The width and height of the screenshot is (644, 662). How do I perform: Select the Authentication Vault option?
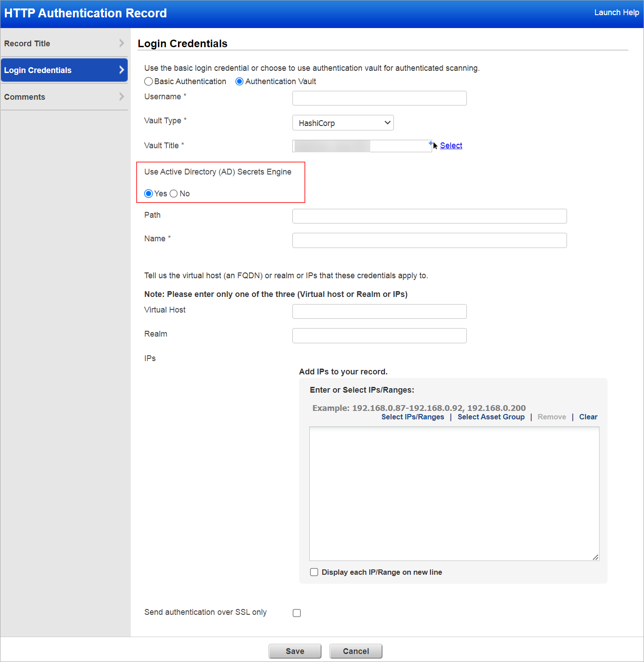click(x=239, y=81)
